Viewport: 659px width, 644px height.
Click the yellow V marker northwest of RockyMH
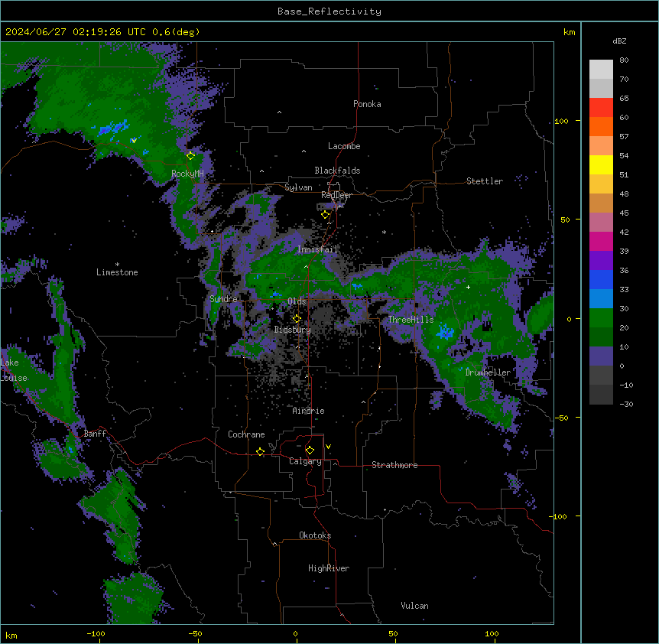point(134,141)
